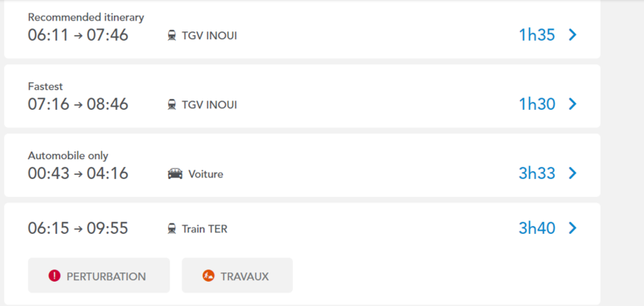
Task: Open the TRAVAUX alert button
Action: coord(237,275)
